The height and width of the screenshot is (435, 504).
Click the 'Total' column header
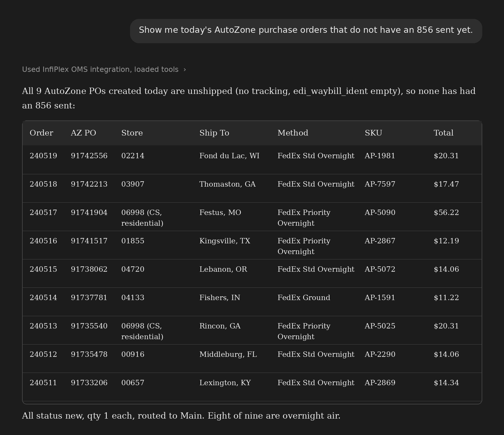click(x=444, y=133)
